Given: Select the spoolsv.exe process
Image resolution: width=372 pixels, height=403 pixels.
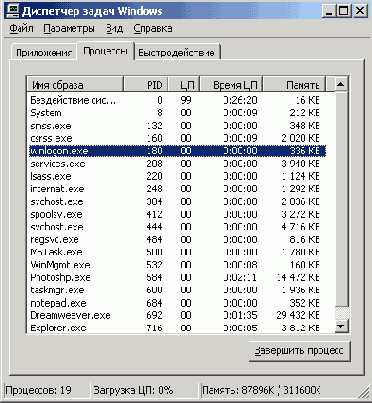Looking at the screenshot, I should click(x=177, y=214).
